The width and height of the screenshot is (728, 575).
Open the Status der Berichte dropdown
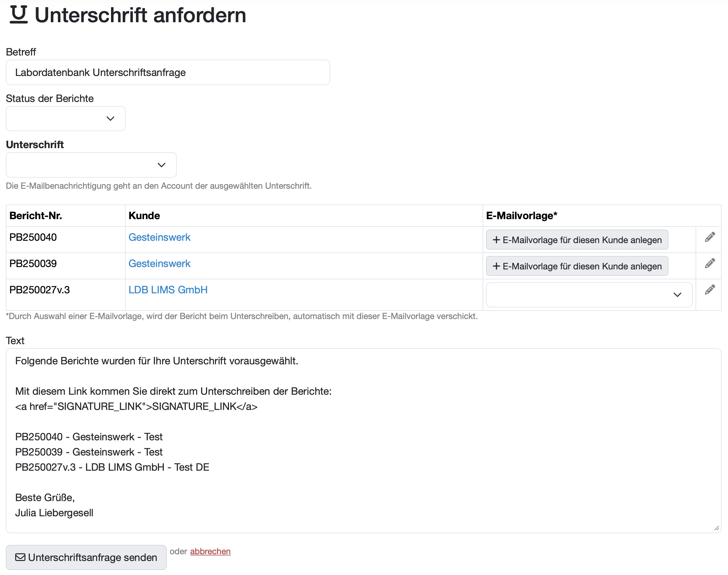pyautogui.click(x=66, y=119)
